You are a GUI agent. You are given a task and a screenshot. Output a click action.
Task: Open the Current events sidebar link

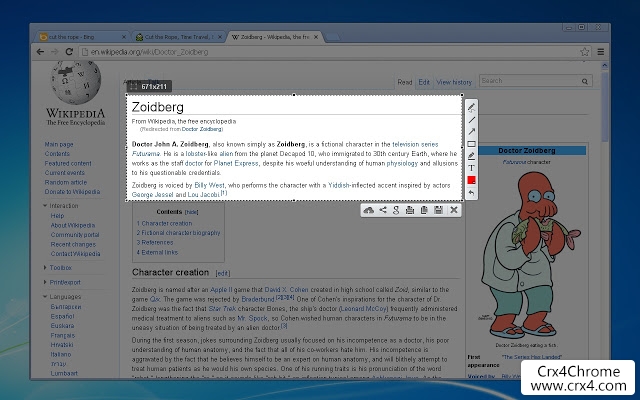(x=64, y=173)
